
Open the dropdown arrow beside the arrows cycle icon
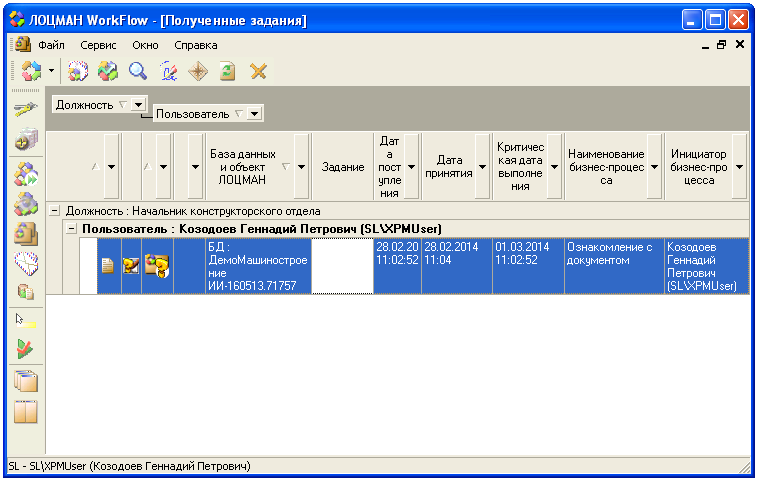(x=51, y=71)
